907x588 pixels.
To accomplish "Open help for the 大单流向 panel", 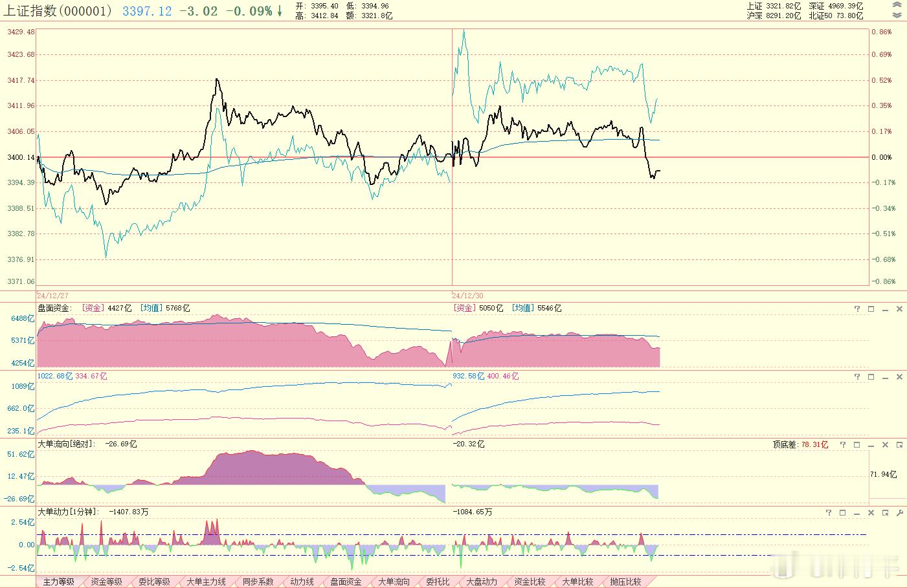I will pyautogui.click(x=843, y=444).
